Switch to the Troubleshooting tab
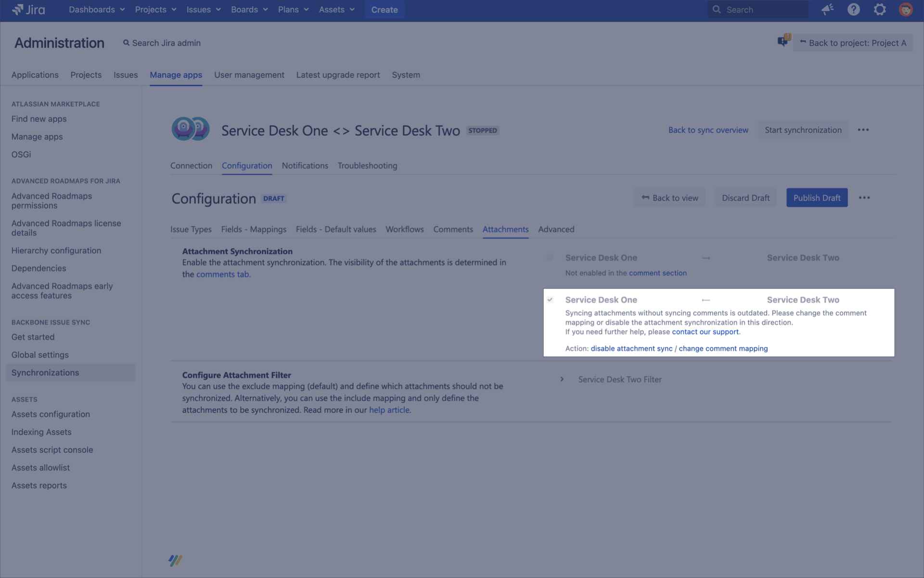Image resolution: width=924 pixels, height=578 pixels. pyautogui.click(x=367, y=166)
